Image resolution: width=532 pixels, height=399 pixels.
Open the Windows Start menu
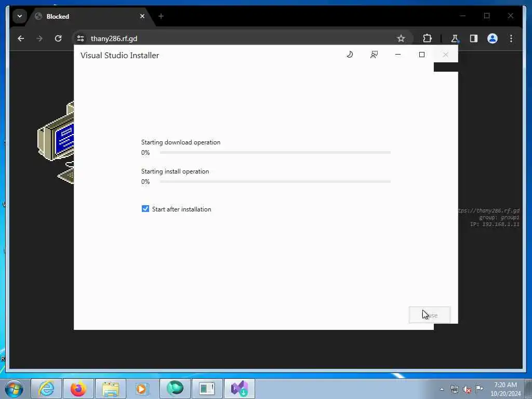tap(14, 389)
